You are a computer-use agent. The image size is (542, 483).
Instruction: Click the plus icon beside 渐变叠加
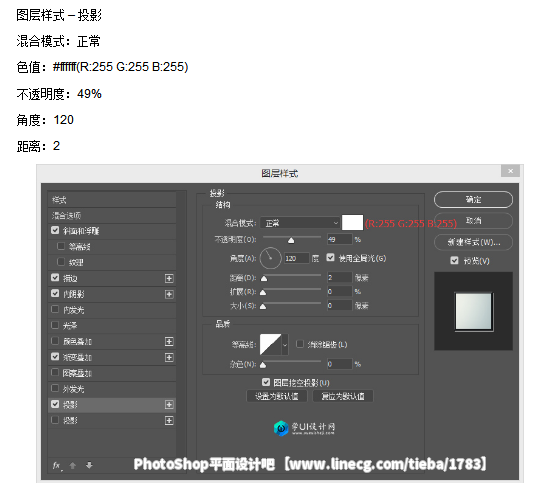coord(169,357)
